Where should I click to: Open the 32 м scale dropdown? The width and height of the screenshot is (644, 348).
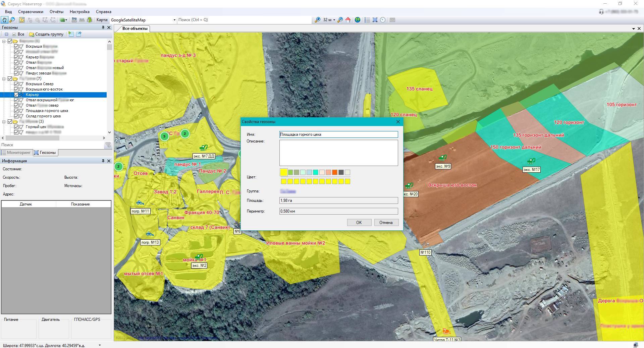334,20
